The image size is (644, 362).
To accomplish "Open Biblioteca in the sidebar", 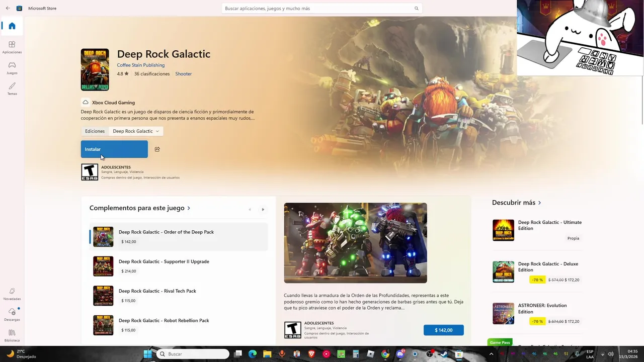I will pos(12,335).
